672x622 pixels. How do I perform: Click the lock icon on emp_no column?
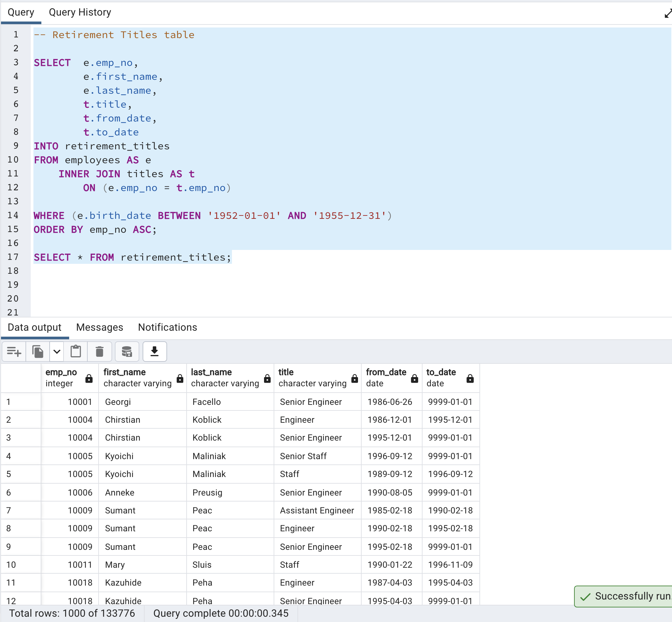pyautogui.click(x=89, y=379)
